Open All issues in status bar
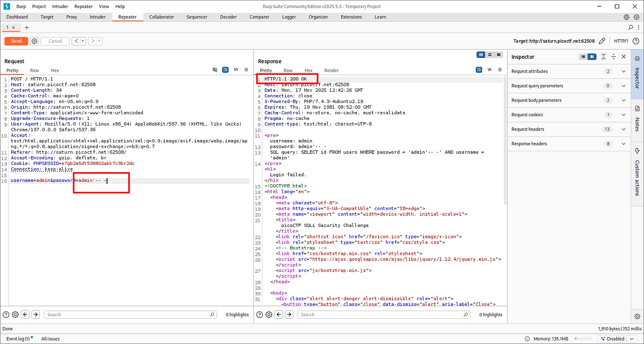The image size is (644, 344). (x=50, y=339)
